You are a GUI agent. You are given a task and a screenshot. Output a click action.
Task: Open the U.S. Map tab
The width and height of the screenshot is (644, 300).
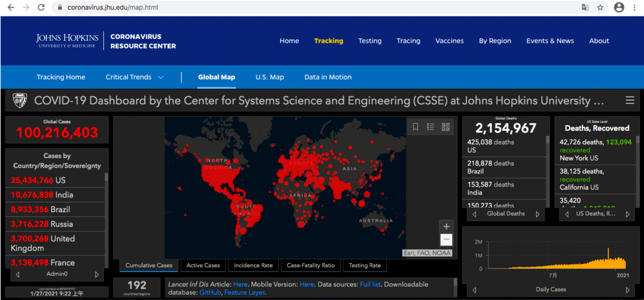coord(270,77)
